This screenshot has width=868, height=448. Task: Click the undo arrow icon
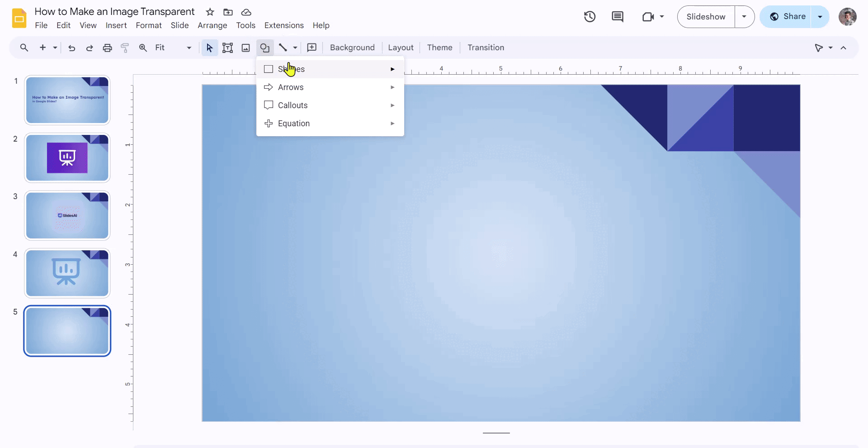(71, 48)
